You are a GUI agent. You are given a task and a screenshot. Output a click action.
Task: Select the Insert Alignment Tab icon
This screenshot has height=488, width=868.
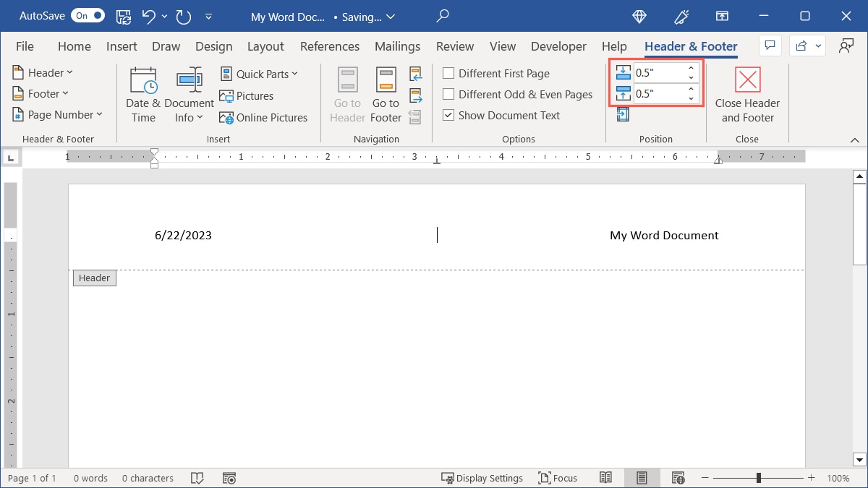(622, 114)
